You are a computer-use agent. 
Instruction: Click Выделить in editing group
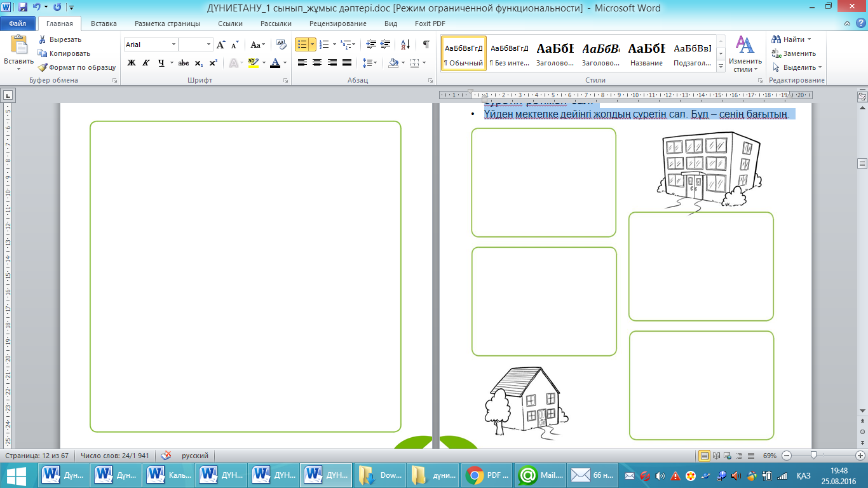(x=797, y=67)
